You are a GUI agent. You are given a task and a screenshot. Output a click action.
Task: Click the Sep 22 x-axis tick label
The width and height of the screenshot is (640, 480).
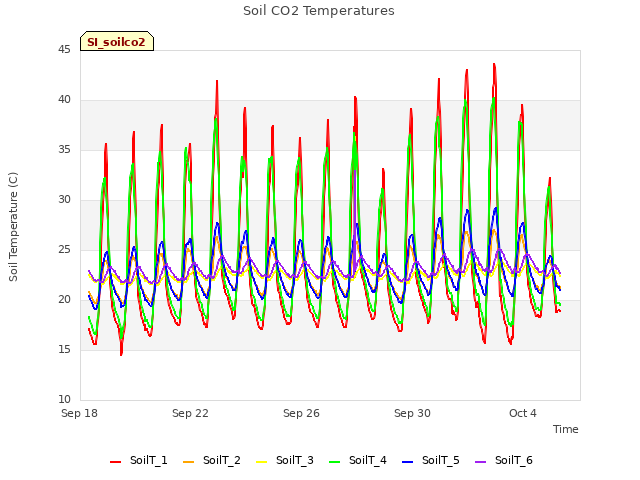190,413
